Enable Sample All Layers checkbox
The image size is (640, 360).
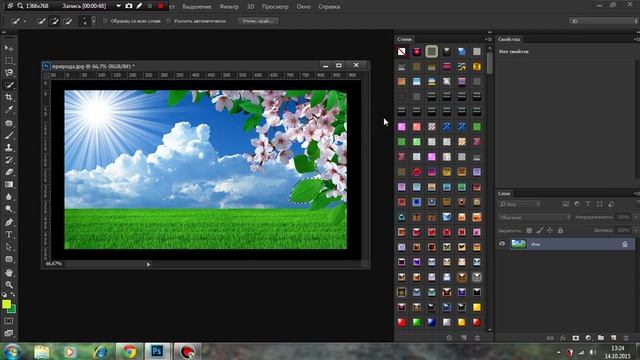(x=105, y=21)
